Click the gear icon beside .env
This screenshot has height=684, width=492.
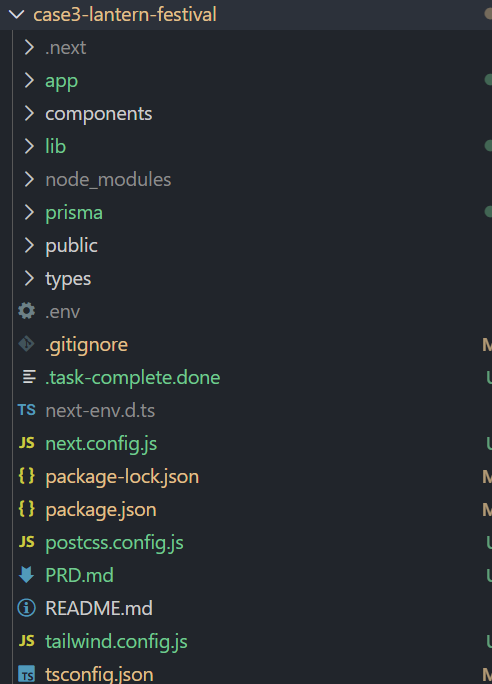click(x=27, y=311)
